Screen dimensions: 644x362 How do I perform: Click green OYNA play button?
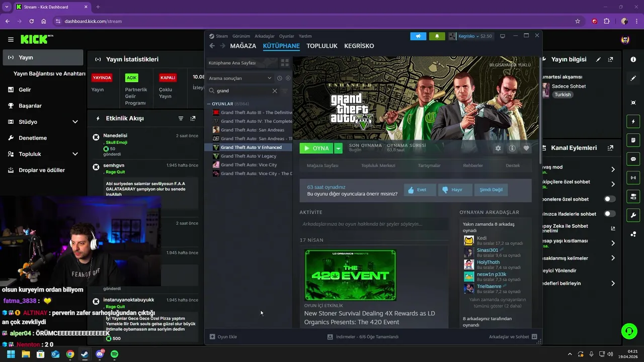pos(316,148)
